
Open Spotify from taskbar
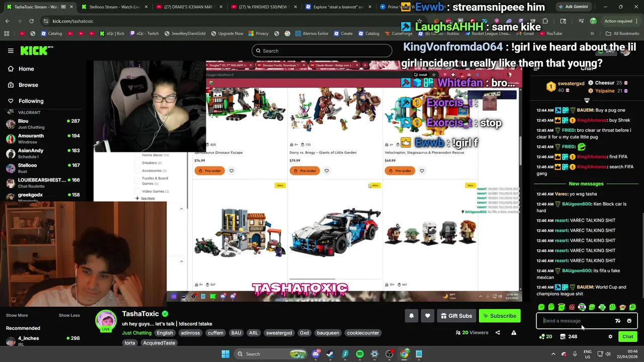(360, 354)
